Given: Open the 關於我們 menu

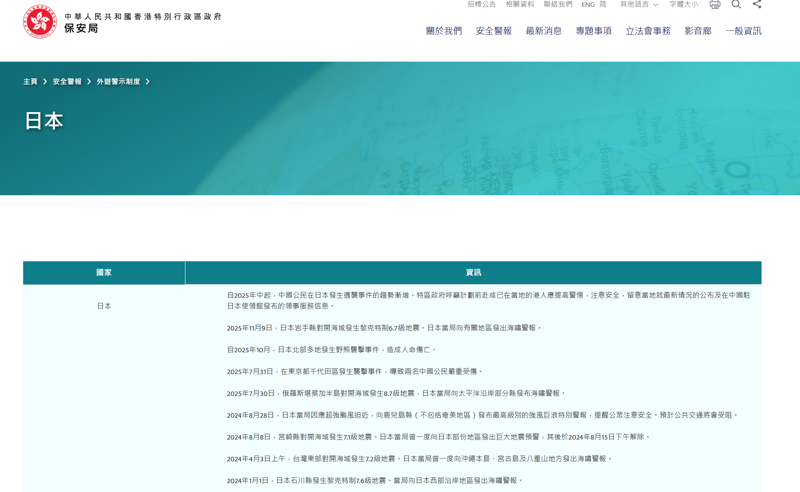Looking at the screenshot, I should pos(444,31).
